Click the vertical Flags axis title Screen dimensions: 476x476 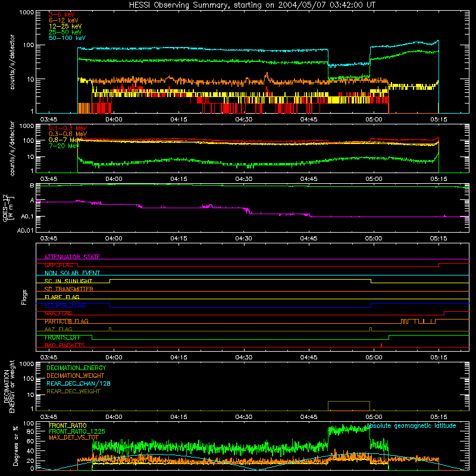coord(24,297)
